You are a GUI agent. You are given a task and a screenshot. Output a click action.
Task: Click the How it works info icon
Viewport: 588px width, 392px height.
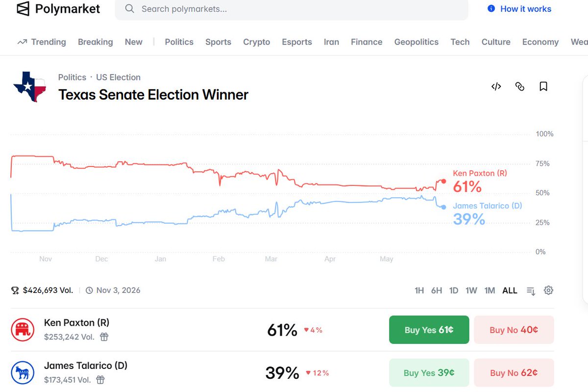pyautogui.click(x=491, y=9)
